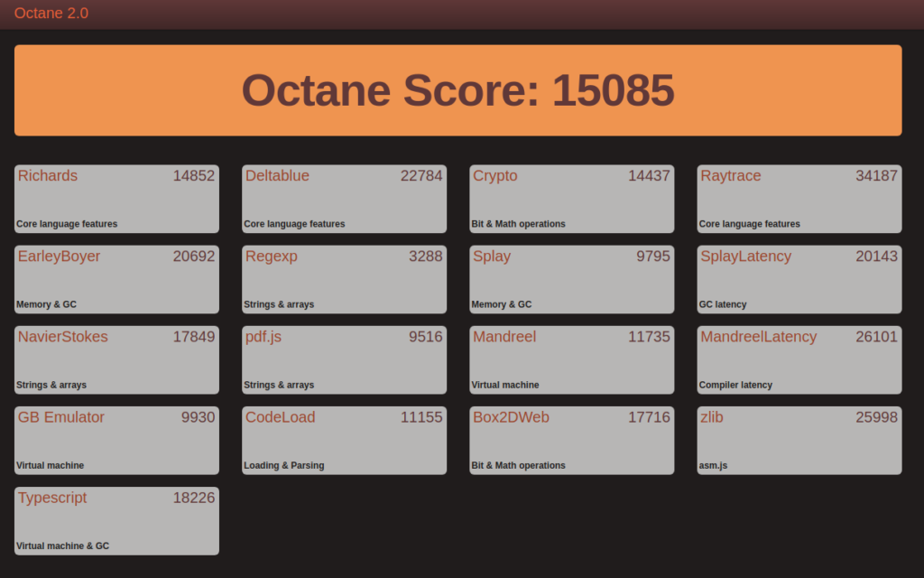Open the Splay benchmark link
Viewport: 924px width, 578px height.
pos(492,256)
